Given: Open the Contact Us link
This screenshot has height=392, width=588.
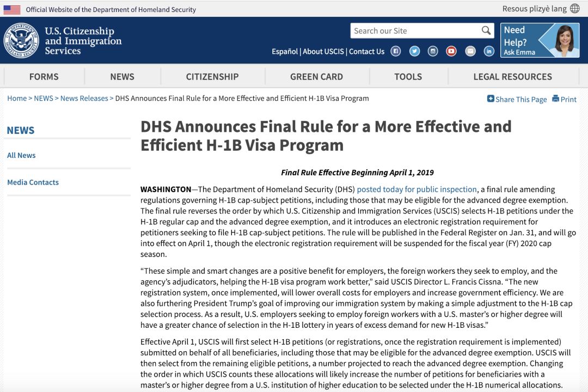Looking at the screenshot, I should coord(367,51).
